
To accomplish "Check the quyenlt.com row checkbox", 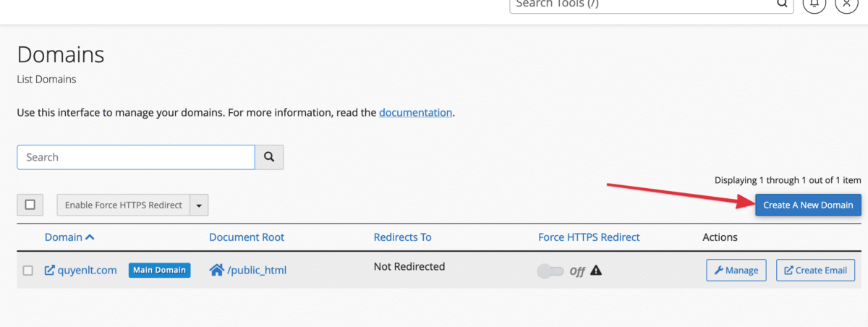I will [28, 271].
